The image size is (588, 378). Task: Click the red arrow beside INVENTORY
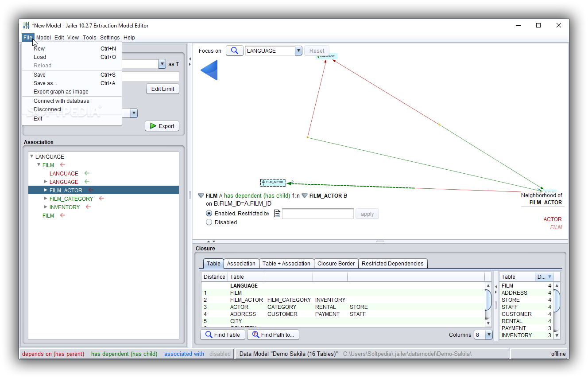click(x=89, y=207)
